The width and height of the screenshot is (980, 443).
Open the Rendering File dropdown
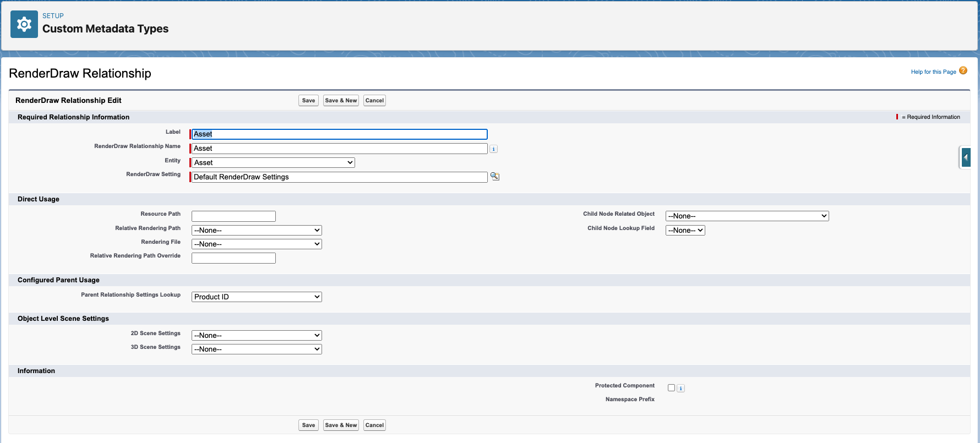(x=257, y=244)
